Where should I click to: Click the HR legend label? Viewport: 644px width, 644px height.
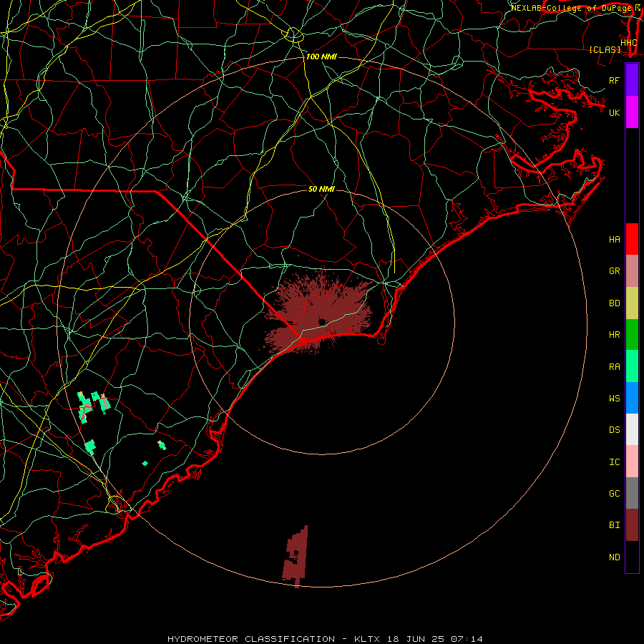(x=615, y=335)
